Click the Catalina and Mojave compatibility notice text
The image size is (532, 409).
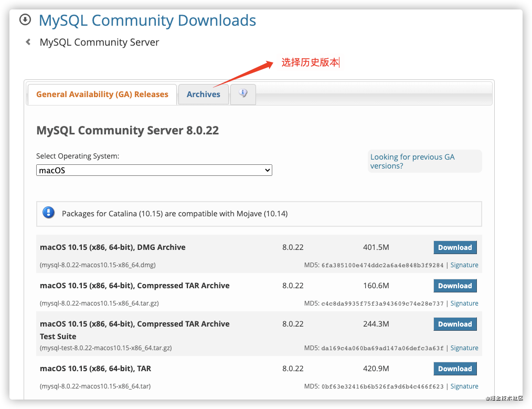(175, 214)
